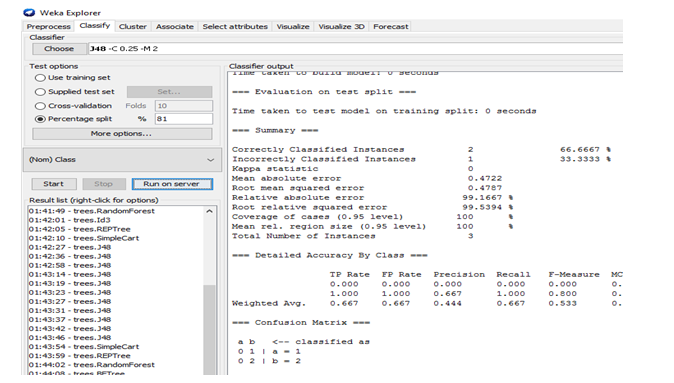Switch to the Classify tab

95,26
